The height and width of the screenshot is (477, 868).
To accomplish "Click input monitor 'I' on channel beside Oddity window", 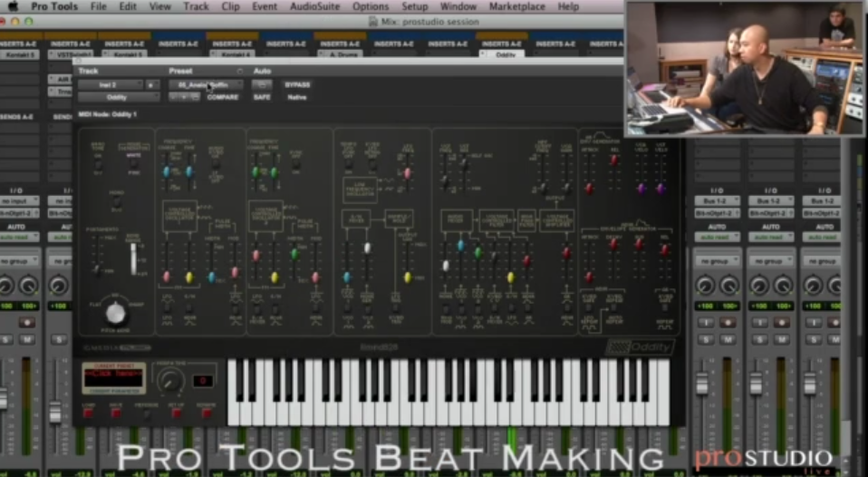I will (706, 323).
